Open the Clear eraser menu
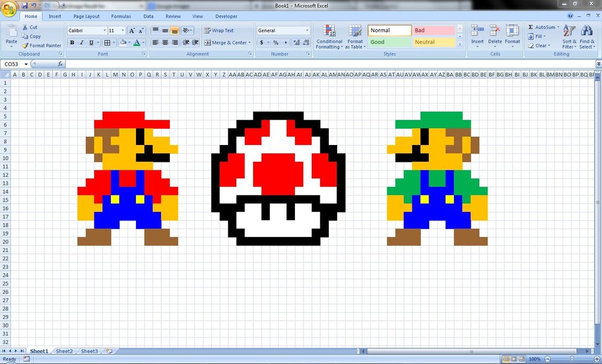The image size is (602, 364). [539, 46]
